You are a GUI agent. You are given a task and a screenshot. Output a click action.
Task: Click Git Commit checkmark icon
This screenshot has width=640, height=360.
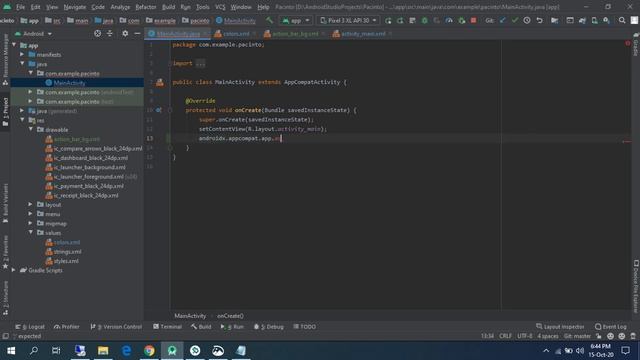[x=515, y=20]
